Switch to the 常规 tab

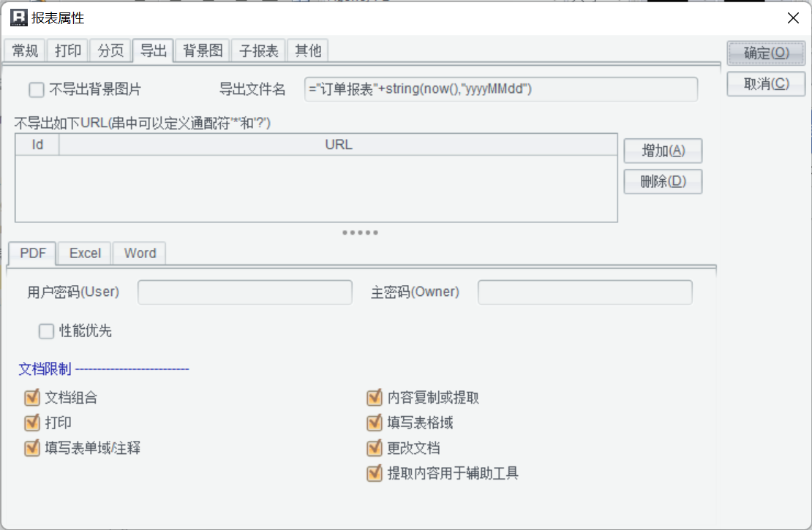click(x=25, y=50)
